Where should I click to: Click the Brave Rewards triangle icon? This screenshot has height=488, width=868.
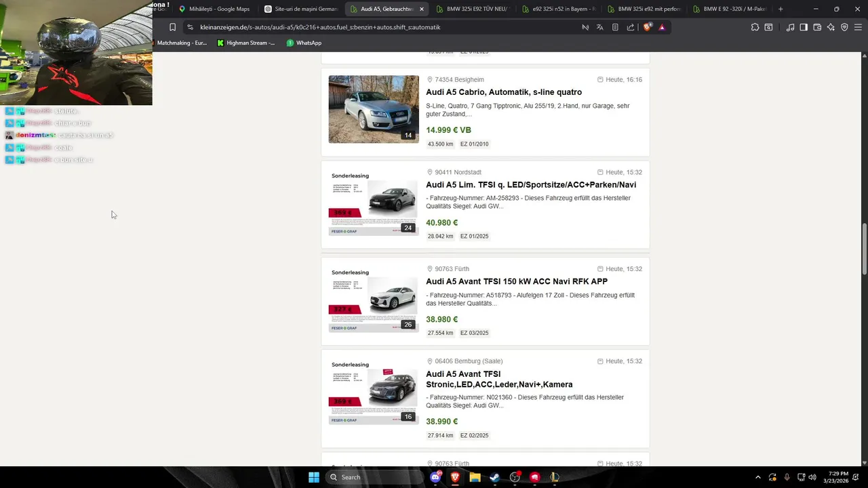point(662,27)
